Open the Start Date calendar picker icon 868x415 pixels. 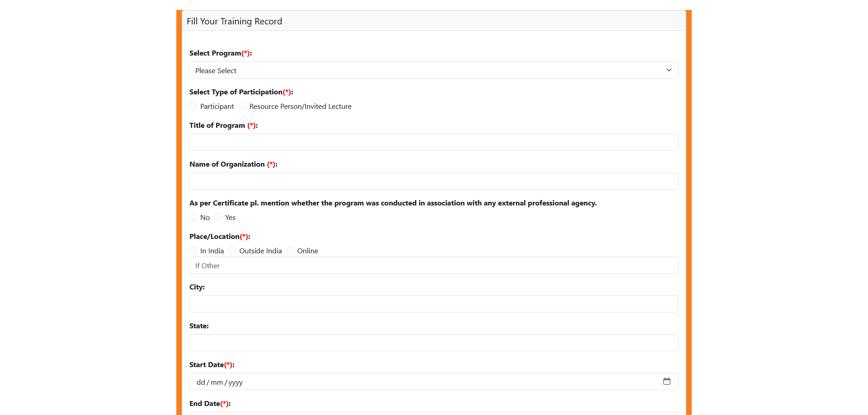point(667,381)
